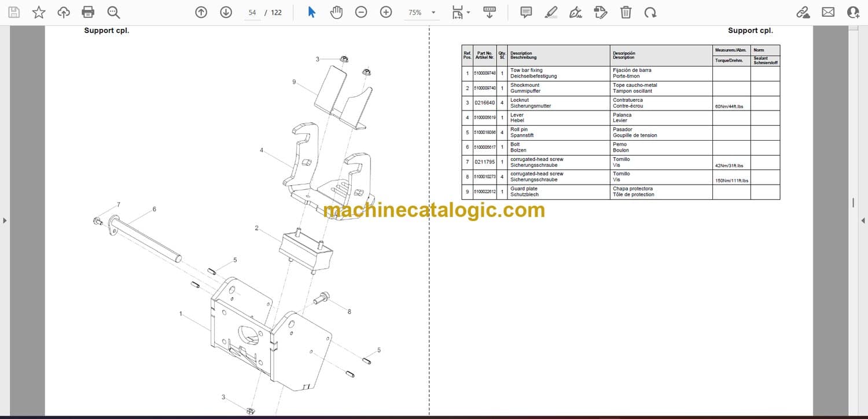Click torque value '150Nm/111ft.lbs'
This screenshot has width=868, height=419.
pos(732,181)
